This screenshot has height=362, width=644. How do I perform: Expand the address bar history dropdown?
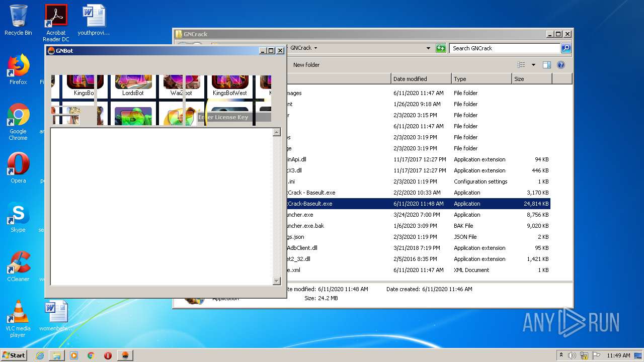click(428, 48)
